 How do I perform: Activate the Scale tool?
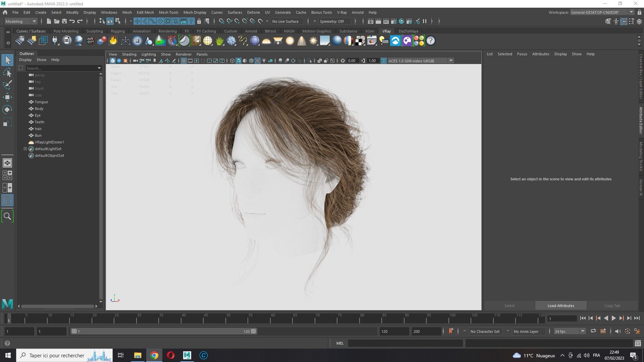click(7, 122)
